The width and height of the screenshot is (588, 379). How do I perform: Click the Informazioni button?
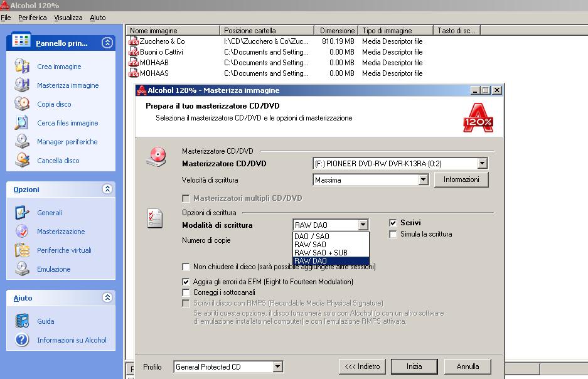click(461, 179)
